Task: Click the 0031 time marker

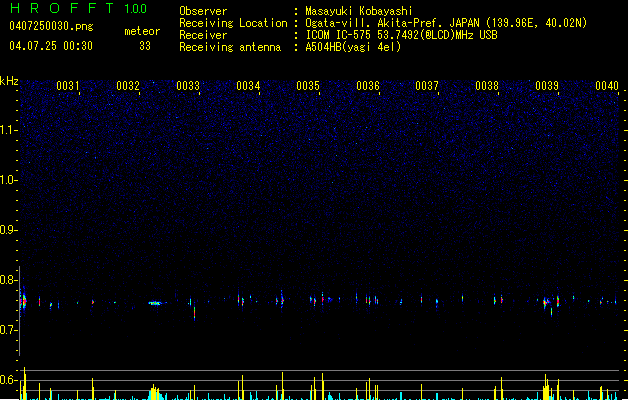Action: click(x=67, y=86)
